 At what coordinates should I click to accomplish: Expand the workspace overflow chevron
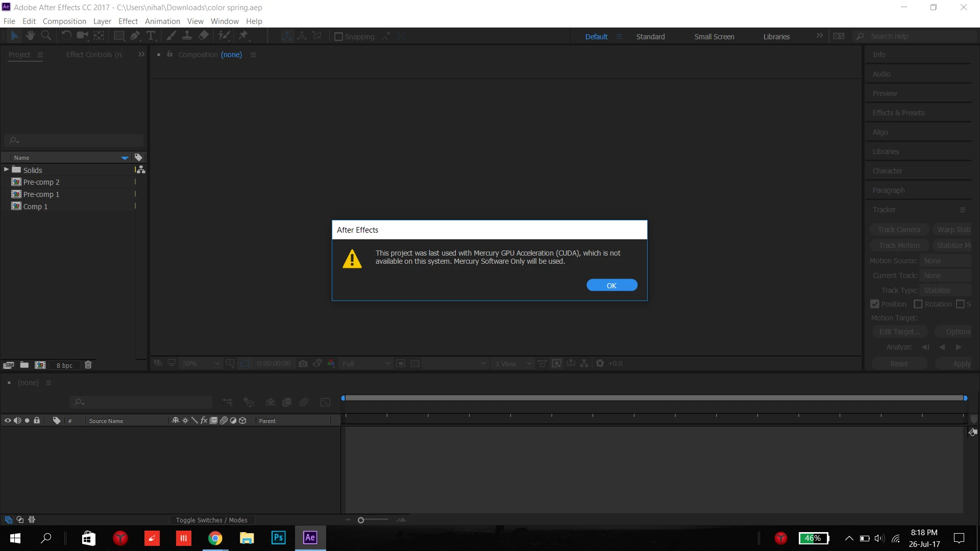click(x=819, y=36)
